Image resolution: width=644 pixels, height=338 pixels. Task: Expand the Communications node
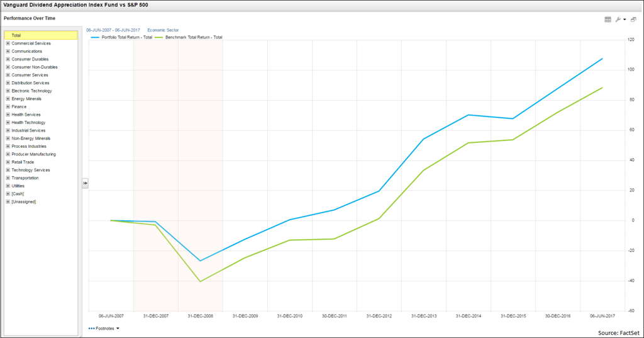point(8,51)
